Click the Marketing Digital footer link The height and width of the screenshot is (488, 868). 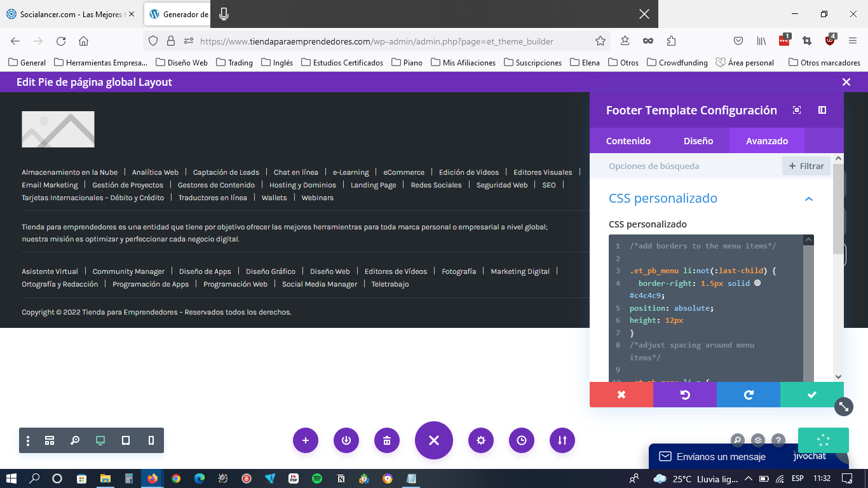coord(520,271)
